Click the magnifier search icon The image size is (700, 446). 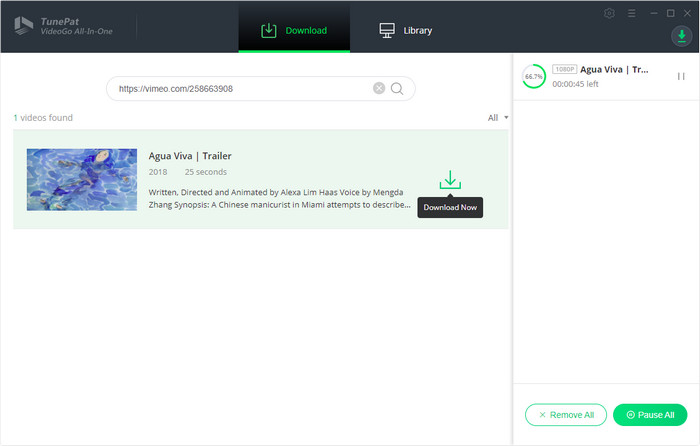point(397,89)
